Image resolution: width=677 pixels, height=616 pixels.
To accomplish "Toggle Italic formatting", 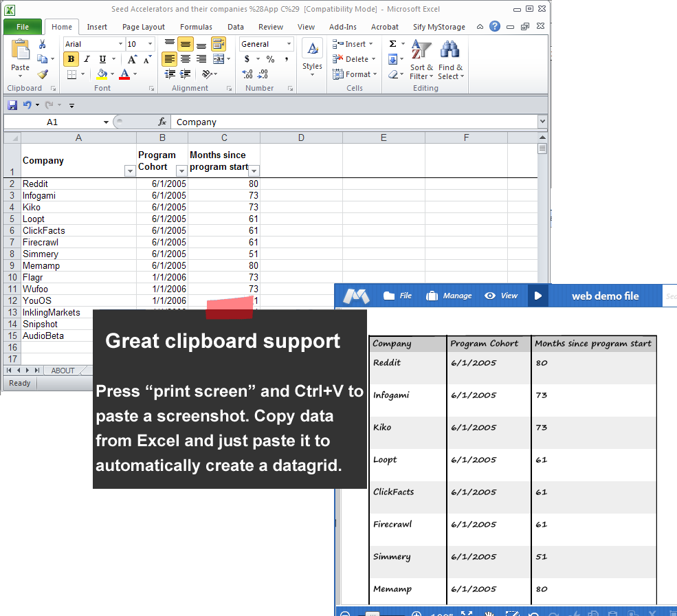I will pyautogui.click(x=87, y=59).
